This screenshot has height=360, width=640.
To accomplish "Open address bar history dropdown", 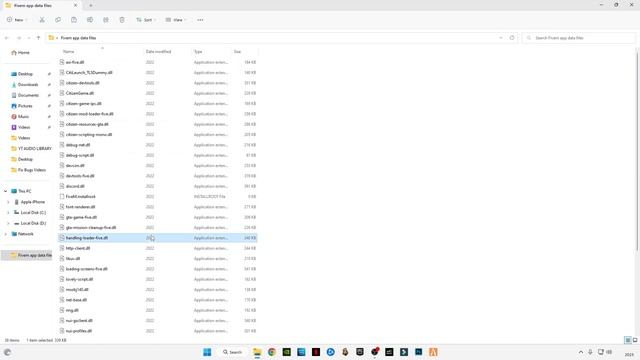I will [501, 38].
